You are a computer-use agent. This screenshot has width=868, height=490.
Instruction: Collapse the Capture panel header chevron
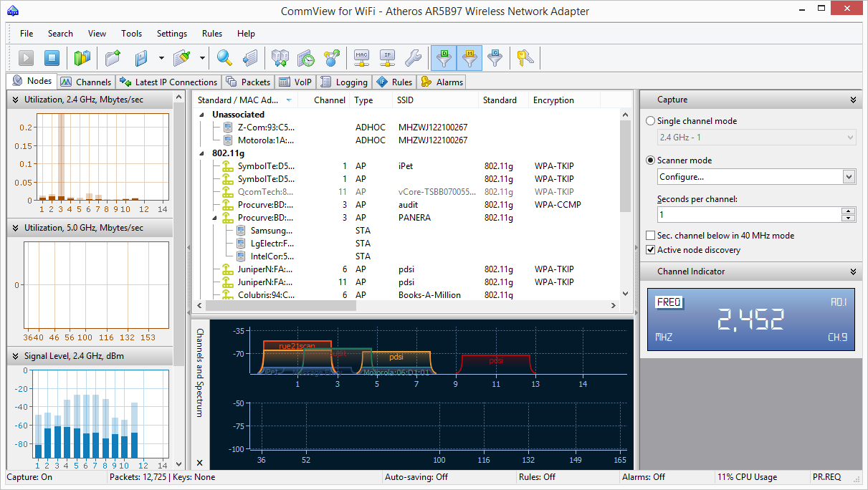[853, 100]
